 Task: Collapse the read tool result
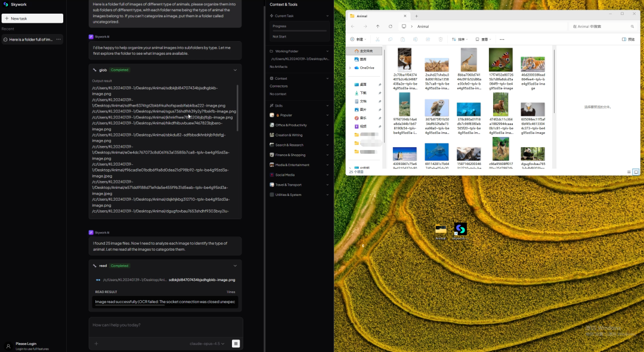[x=235, y=266]
